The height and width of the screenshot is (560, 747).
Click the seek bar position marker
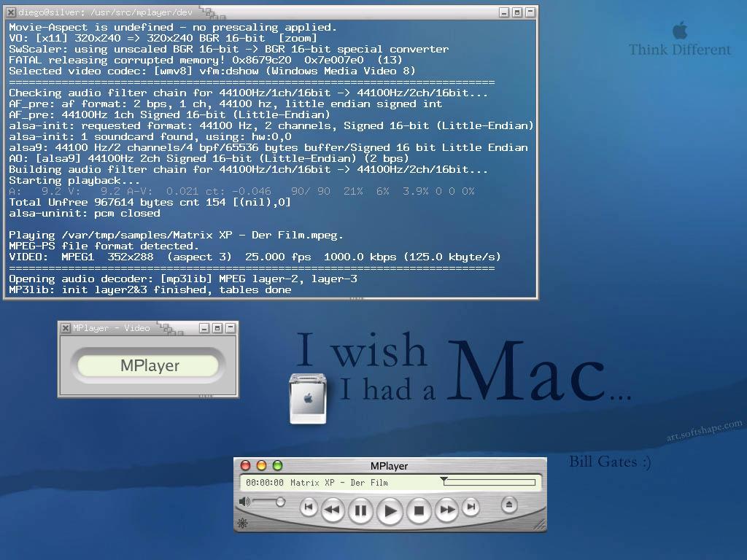444,481
